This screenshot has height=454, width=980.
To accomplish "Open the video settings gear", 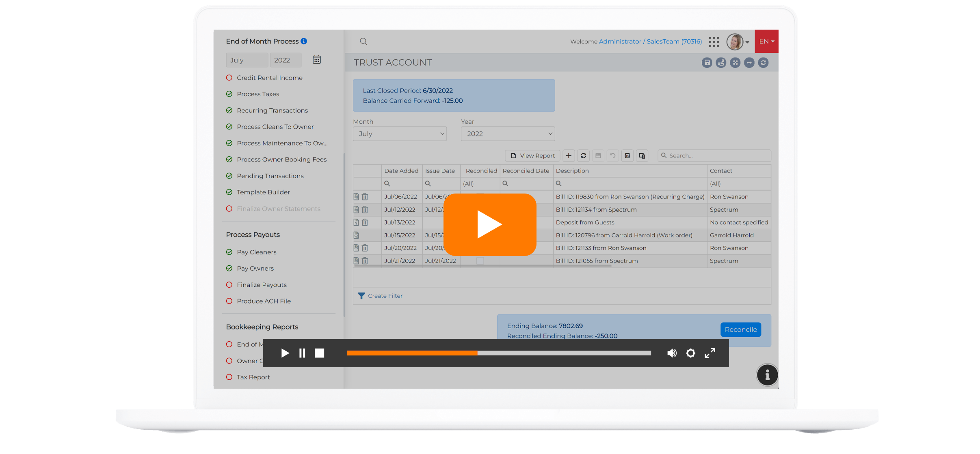I will [690, 353].
